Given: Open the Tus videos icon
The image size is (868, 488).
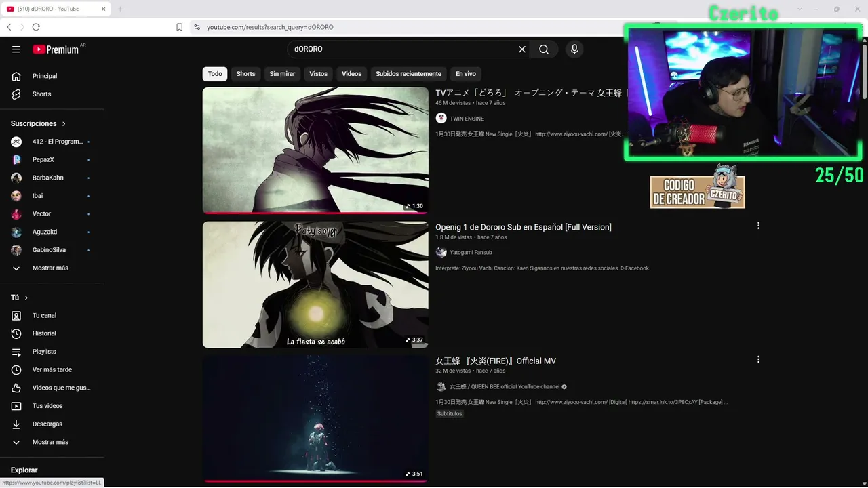Looking at the screenshot, I should [16, 406].
